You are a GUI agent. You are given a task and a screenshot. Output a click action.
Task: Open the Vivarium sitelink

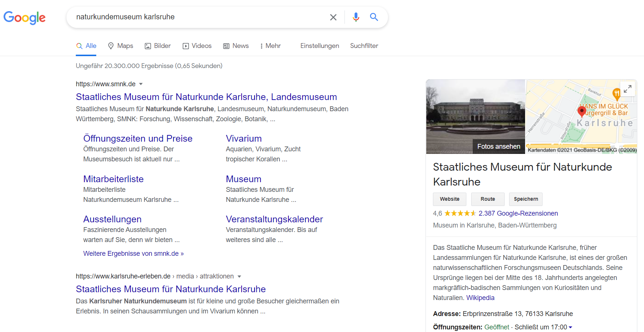point(244,139)
